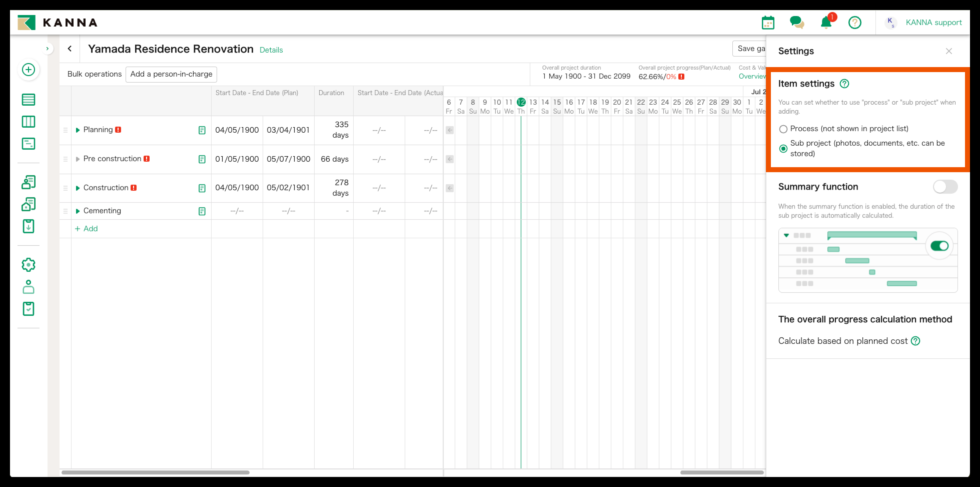This screenshot has height=487, width=980.
Task: Open help via the question mark icon
Action: (x=855, y=23)
